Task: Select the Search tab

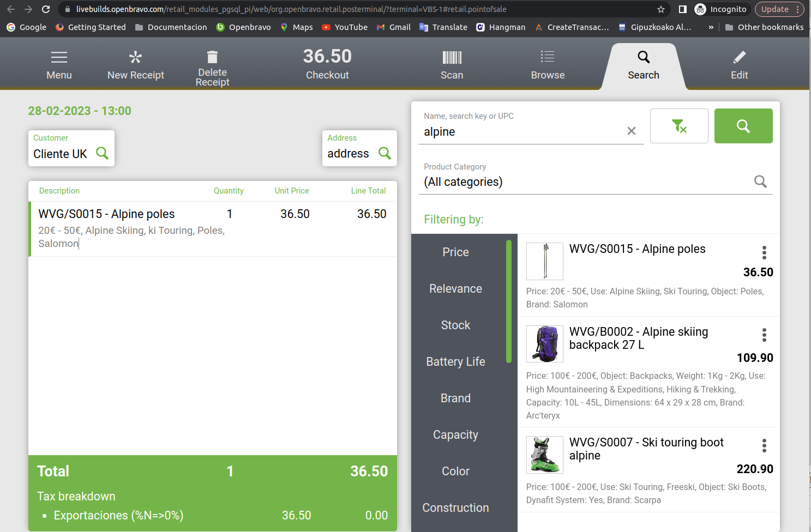Action: click(x=644, y=65)
